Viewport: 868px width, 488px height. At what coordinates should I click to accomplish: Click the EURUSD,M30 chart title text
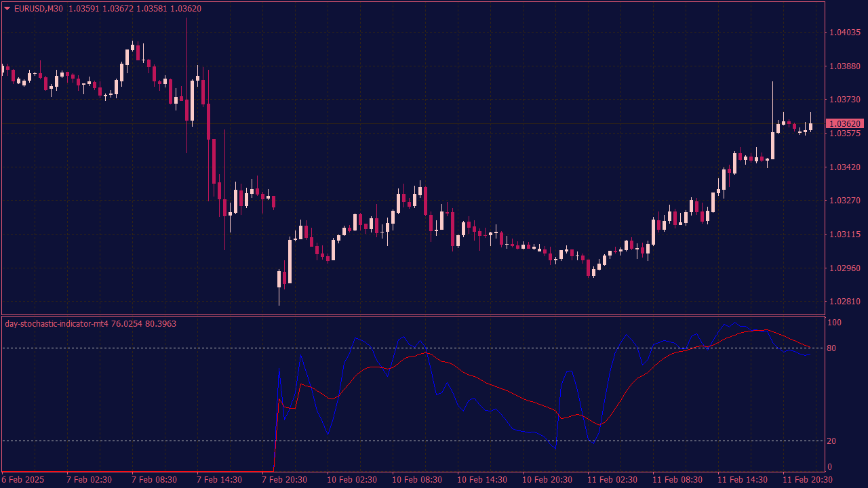click(x=39, y=9)
